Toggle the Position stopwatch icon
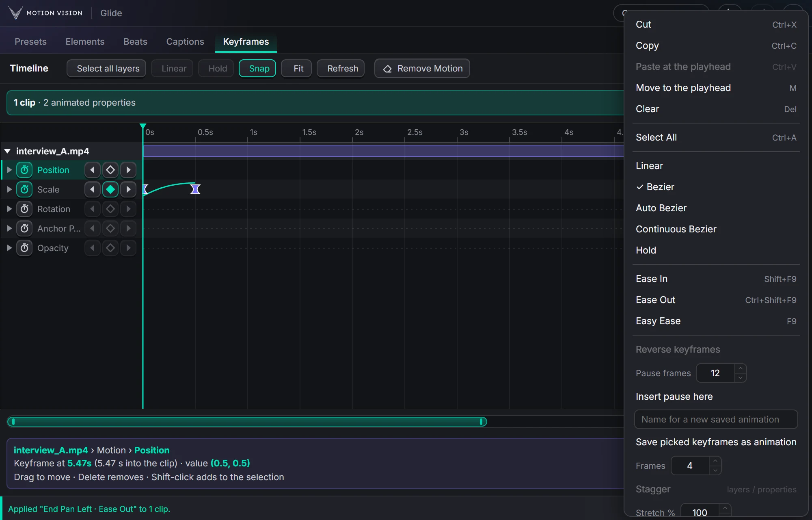812x520 pixels. pos(24,170)
